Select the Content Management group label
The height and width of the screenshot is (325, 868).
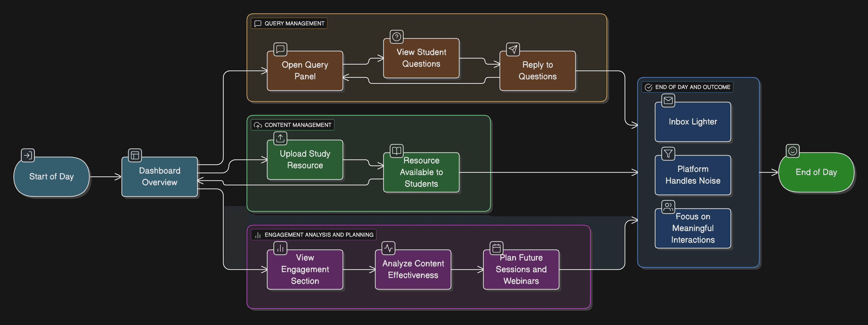(x=292, y=125)
